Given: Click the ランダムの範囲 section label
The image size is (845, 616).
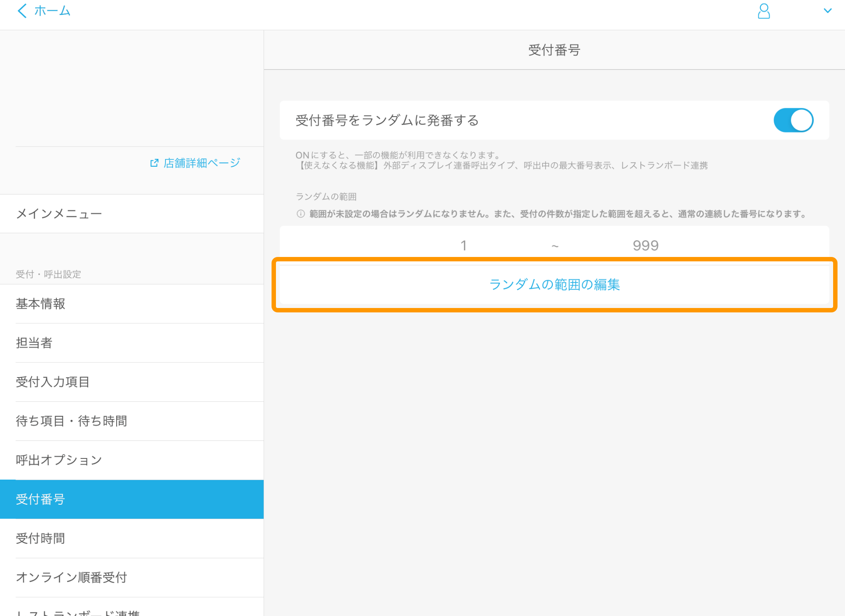Looking at the screenshot, I should (326, 197).
